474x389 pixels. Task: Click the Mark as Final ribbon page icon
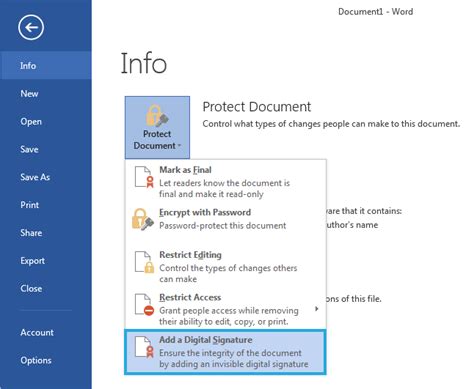click(x=144, y=177)
